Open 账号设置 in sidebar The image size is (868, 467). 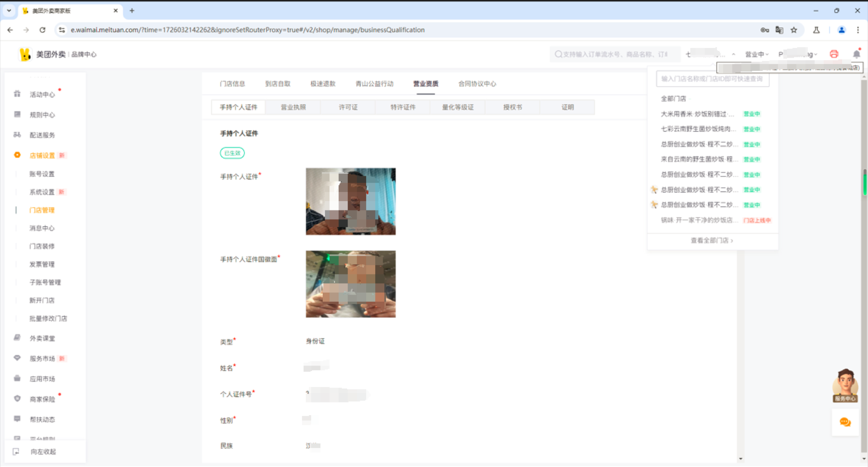(x=42, y=174)
